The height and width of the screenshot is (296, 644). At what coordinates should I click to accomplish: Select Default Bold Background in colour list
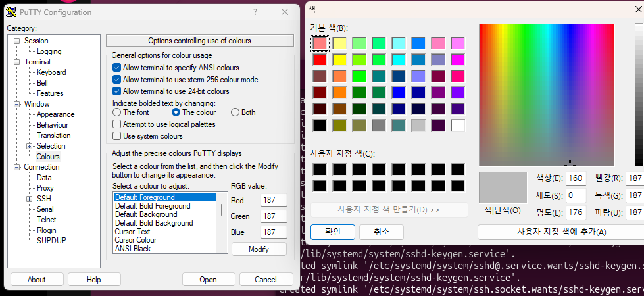click(164, 223)
